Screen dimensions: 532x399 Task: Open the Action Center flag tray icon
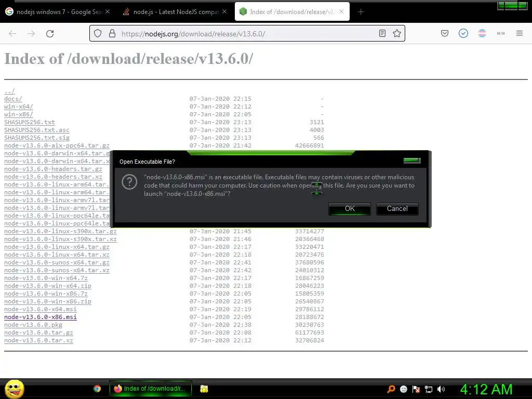click(x=416, y=389)
